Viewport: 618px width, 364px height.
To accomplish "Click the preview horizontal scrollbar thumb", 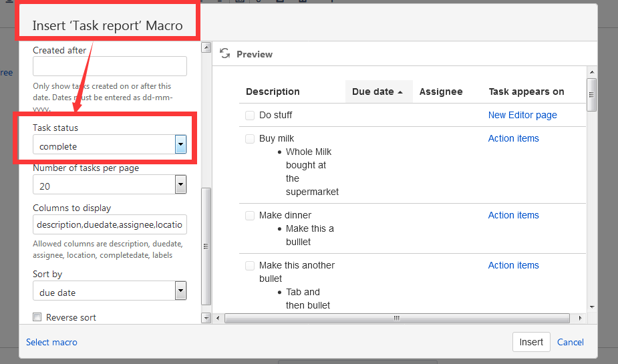I will [x=397, y=318].
